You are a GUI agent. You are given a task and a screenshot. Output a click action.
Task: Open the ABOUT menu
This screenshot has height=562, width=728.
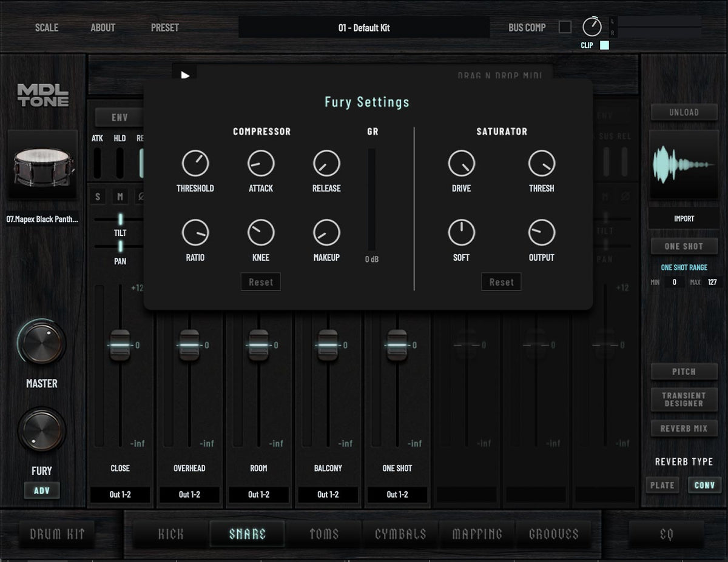[x=103, y=27]
